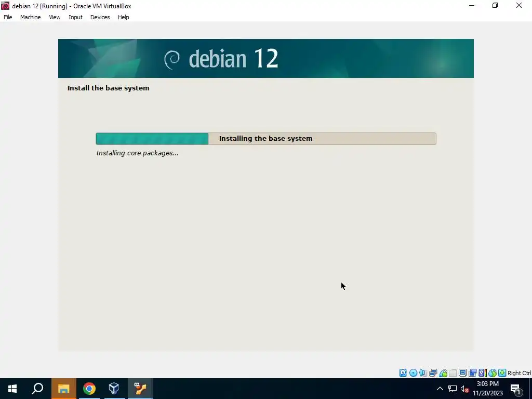Click the Right Ctrl host key label

pyautogui.click(x=520, y=373)
